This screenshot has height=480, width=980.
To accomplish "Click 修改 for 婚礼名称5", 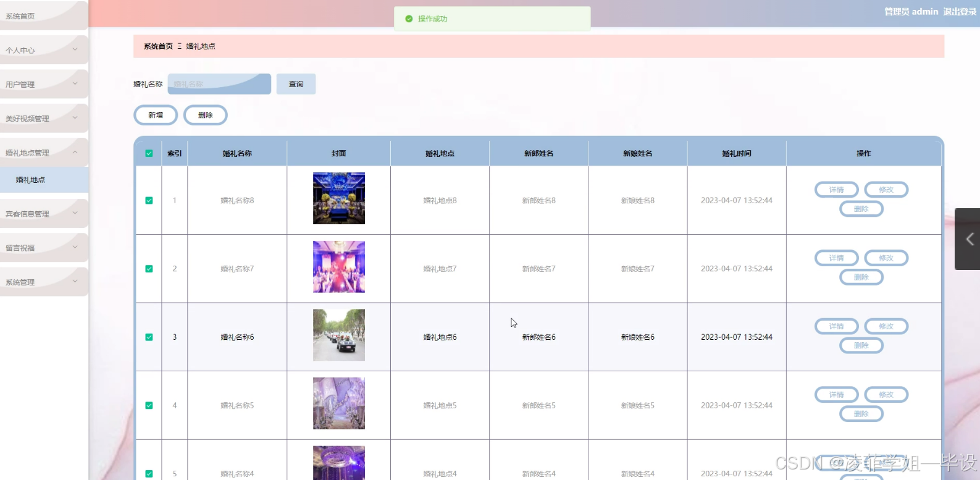I will (886, 395).
